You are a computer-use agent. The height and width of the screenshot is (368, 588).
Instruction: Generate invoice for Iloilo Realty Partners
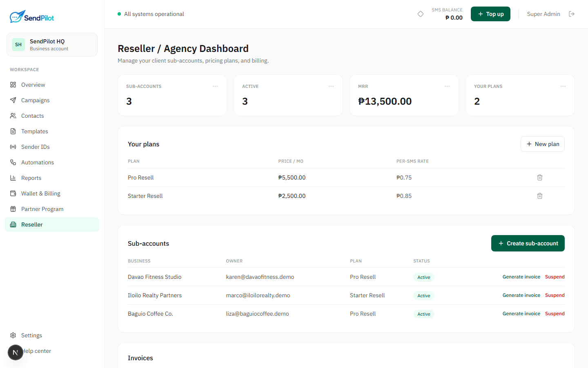[521, 295]
